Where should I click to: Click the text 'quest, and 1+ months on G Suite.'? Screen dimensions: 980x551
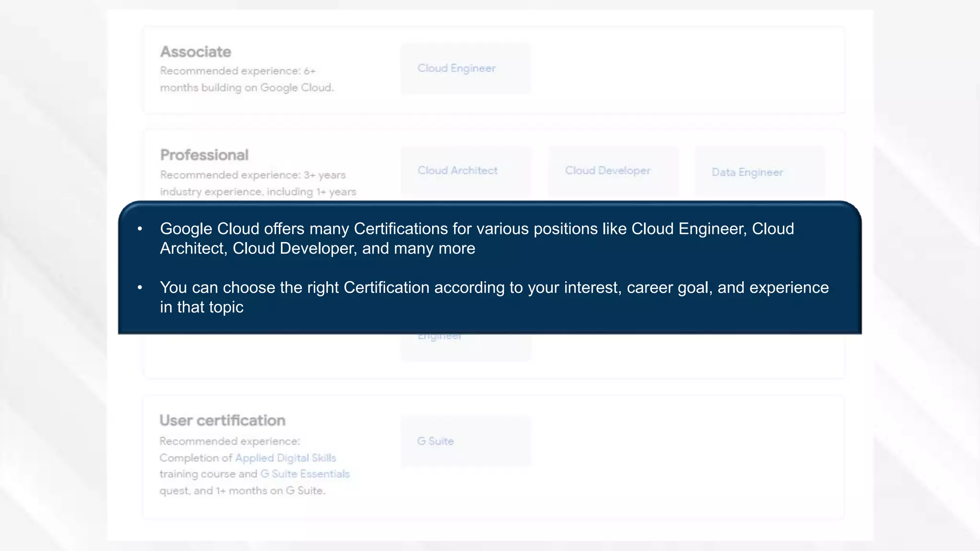[243, 491]
